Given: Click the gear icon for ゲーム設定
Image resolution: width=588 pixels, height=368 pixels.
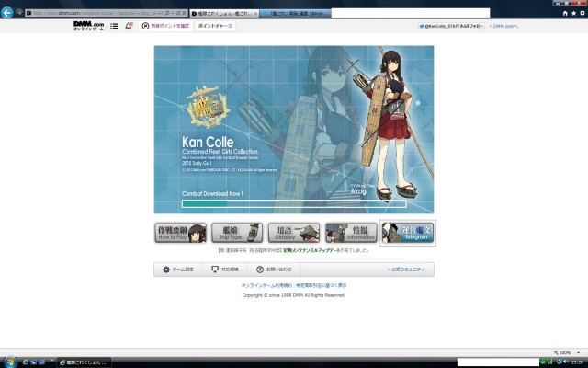Looking at the screenshot, I should pyautogui.click(x=166, y=270).
